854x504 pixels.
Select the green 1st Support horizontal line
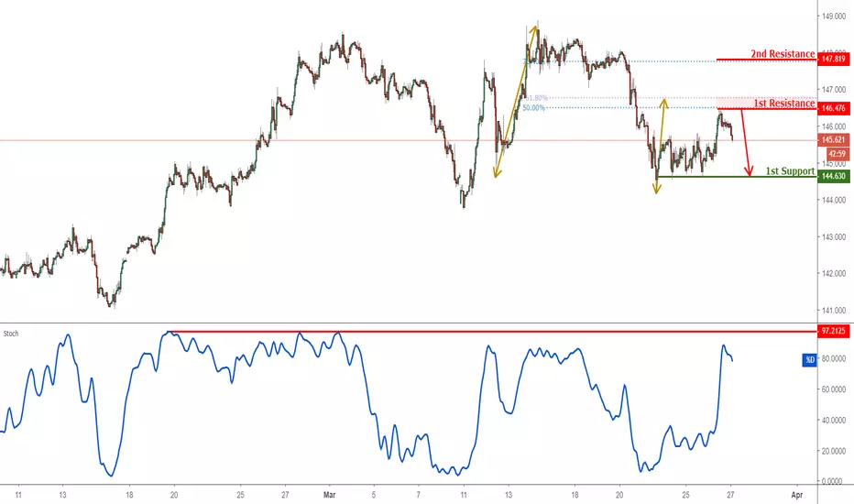point(737,177)
